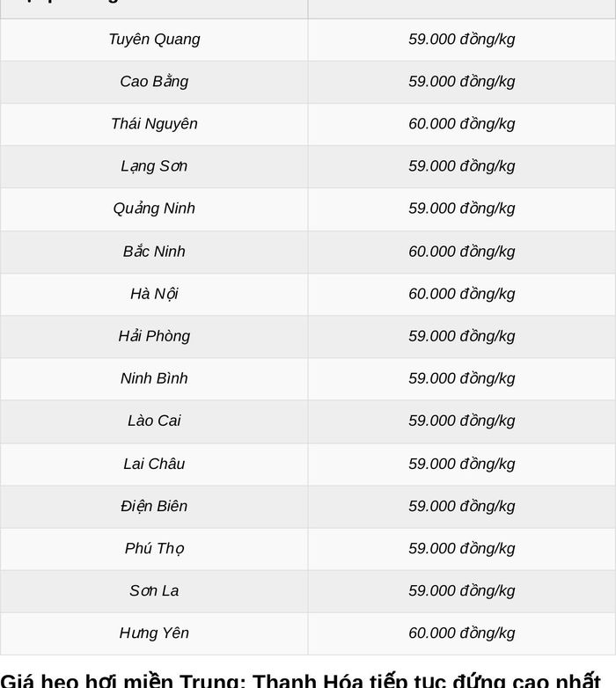616x688 pixels.
Task: Click the Phú Thọ row name
Action: [154, 548]
